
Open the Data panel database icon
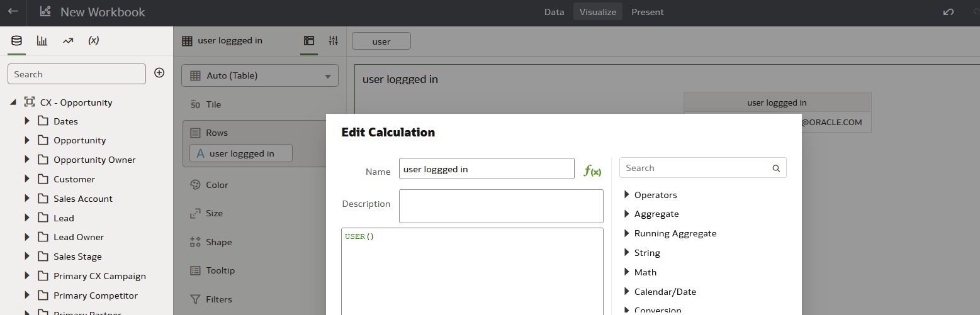tap(16, 41)
